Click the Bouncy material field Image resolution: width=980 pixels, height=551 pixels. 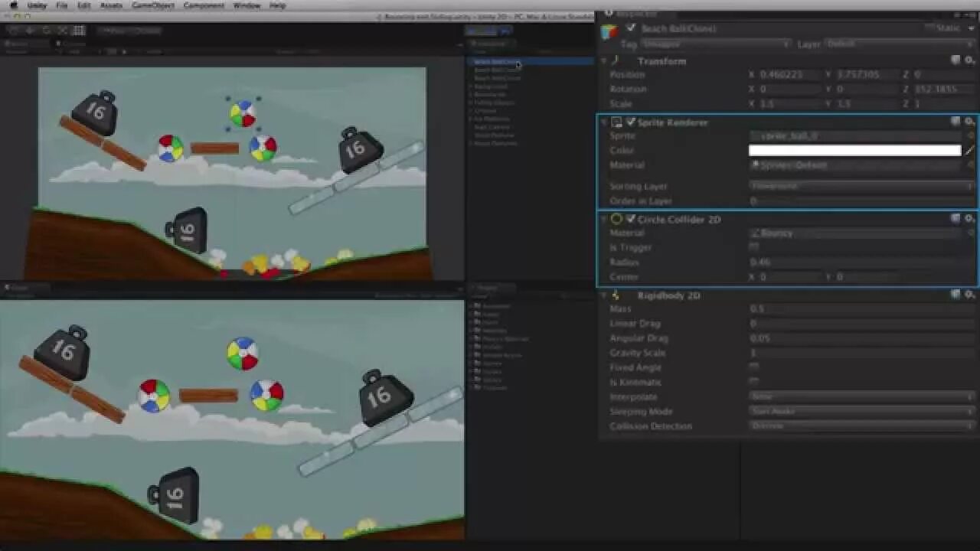[x=856, y=233]
